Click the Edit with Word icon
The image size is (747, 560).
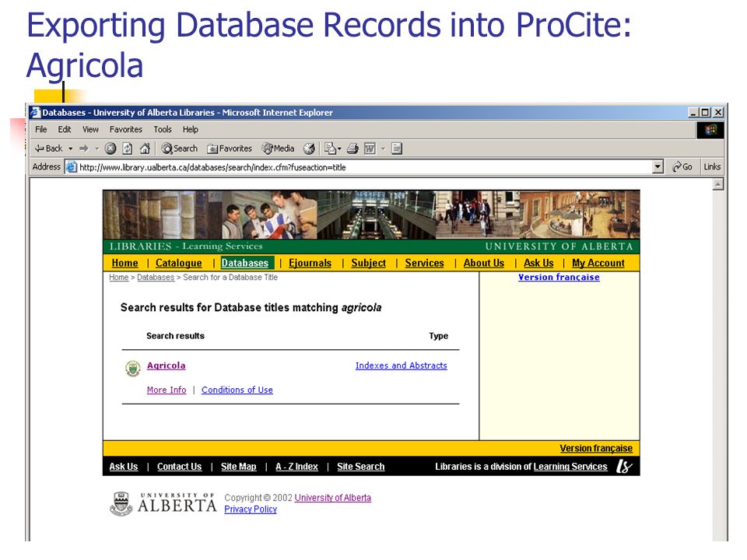[370, 149]
